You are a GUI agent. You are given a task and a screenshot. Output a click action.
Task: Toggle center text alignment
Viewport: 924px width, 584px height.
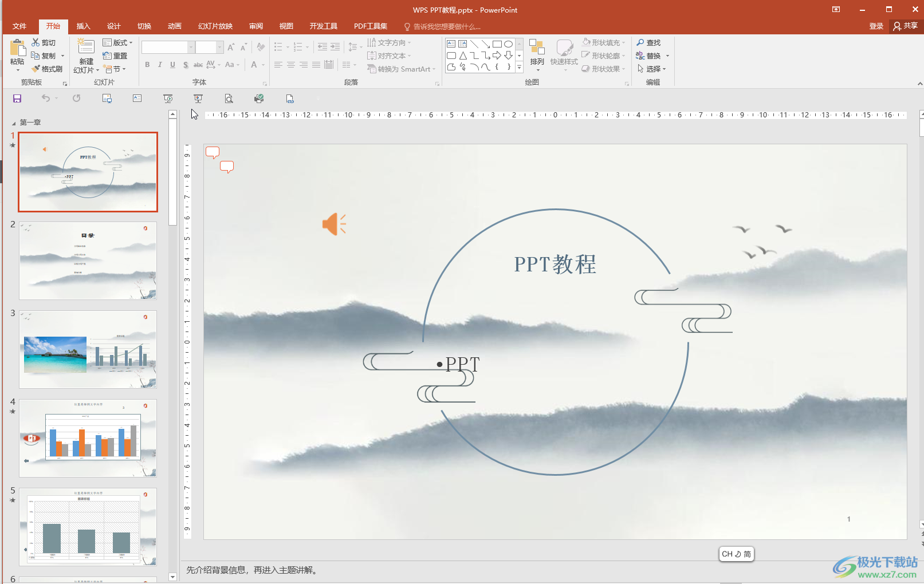pyautogui.click(x=291, y=65)
